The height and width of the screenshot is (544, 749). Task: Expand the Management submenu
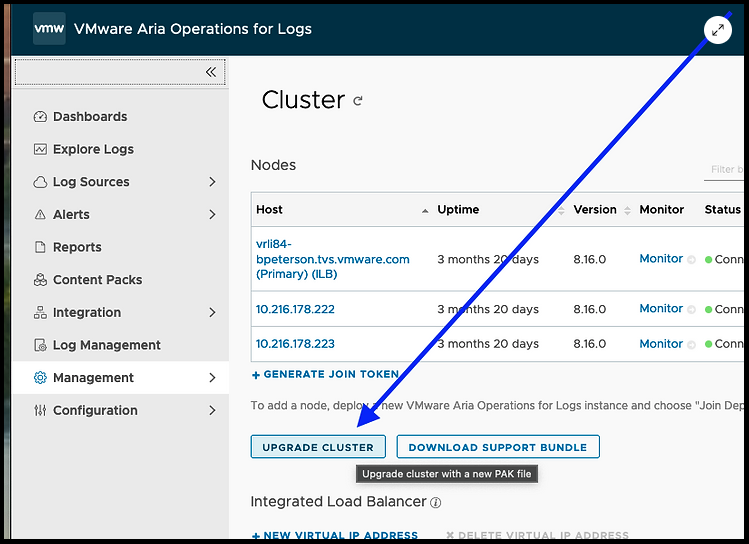click(x=212, y=378)
